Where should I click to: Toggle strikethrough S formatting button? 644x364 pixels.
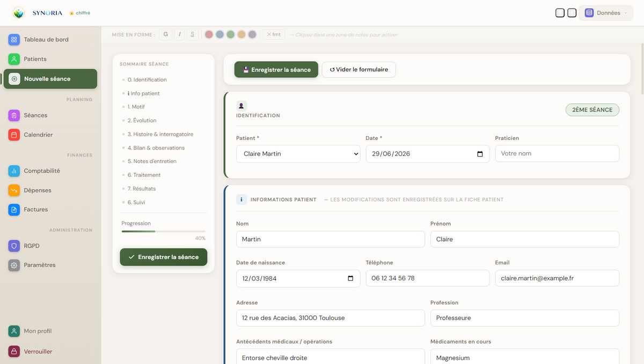(193, 34)
